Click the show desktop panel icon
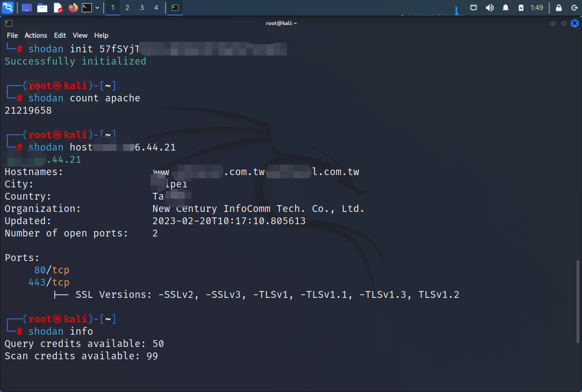The width and height of the screenshot is (582, 392). tap(27, 8)
